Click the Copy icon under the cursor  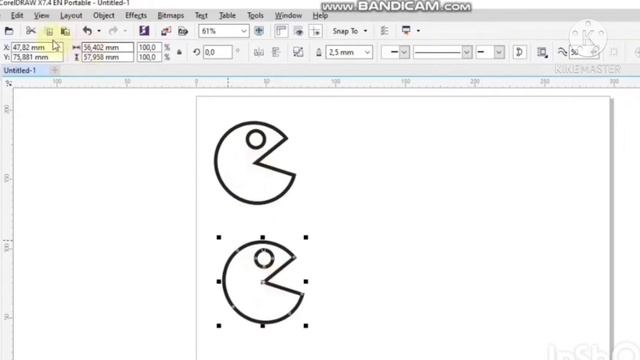[49, 31]
